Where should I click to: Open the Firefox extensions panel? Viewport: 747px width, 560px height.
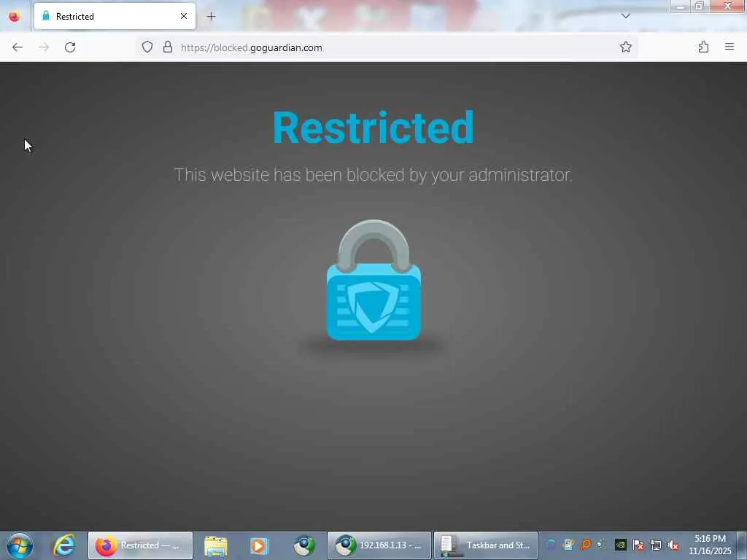[x=703, y=47]
